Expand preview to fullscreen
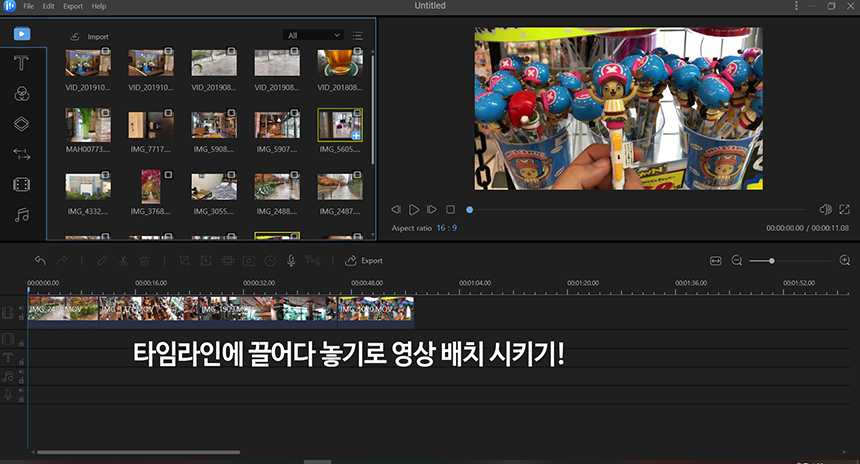Viewport: 860px width, 464px height. pyautogui.click(x=845, y=210)
